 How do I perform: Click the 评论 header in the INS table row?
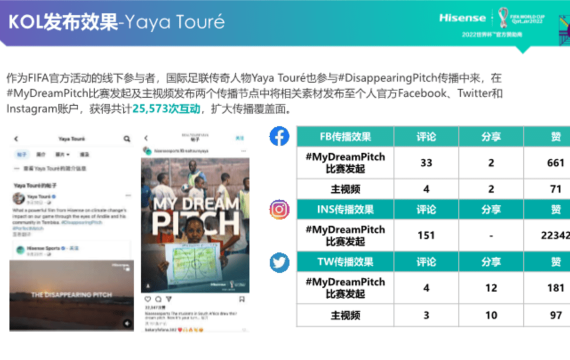pos(426,209)
